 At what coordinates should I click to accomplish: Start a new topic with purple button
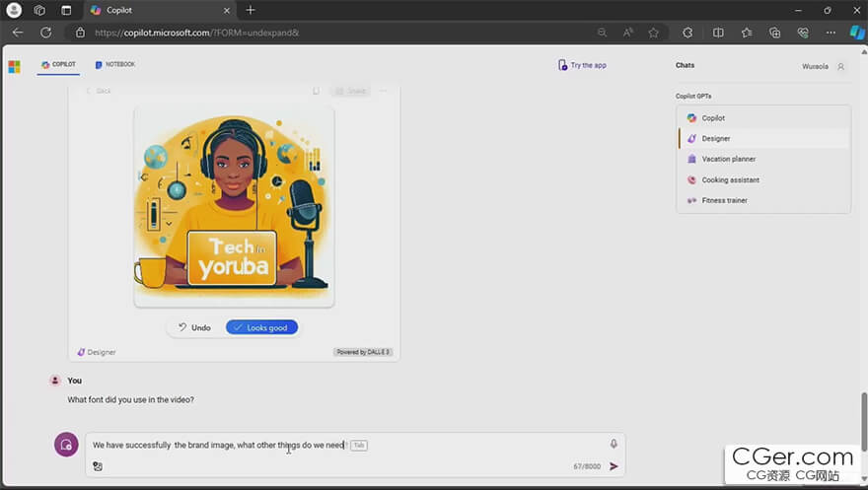coord(66,445)
